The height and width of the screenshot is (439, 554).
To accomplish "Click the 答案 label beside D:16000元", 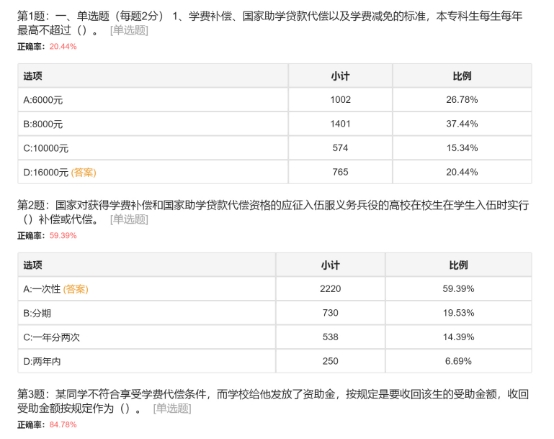I will tap(84, 172).
